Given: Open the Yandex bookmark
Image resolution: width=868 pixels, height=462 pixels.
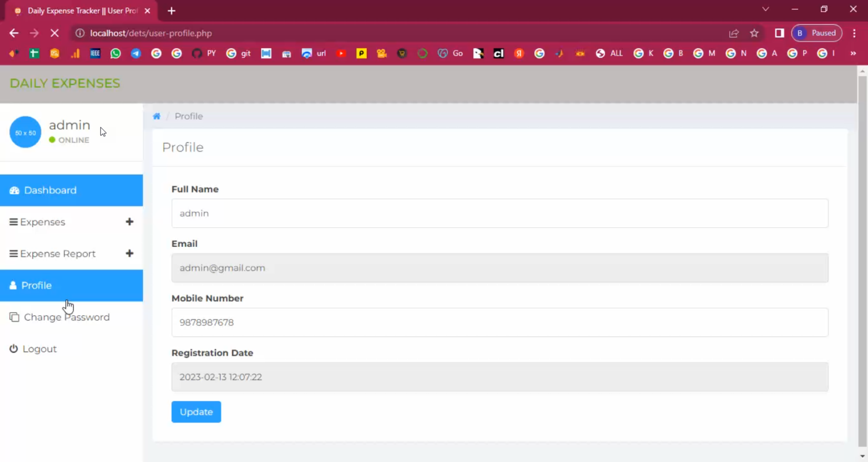Looking at the screenshot, I should [x=519, y=53].
